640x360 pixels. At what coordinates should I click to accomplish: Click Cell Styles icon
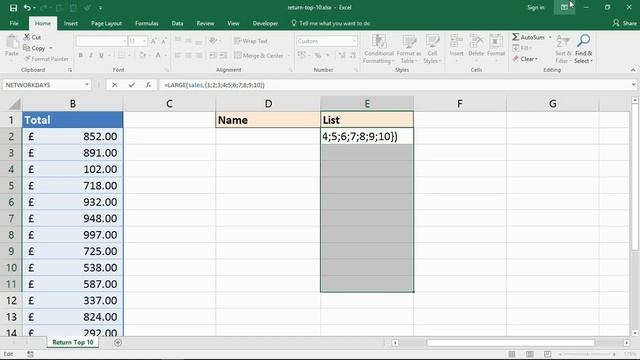[432, 41]
